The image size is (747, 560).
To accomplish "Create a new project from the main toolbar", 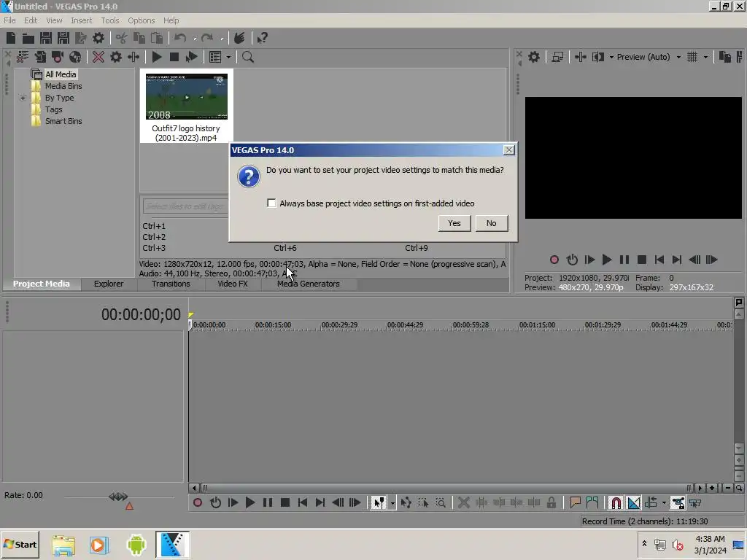I will point(10,38).
